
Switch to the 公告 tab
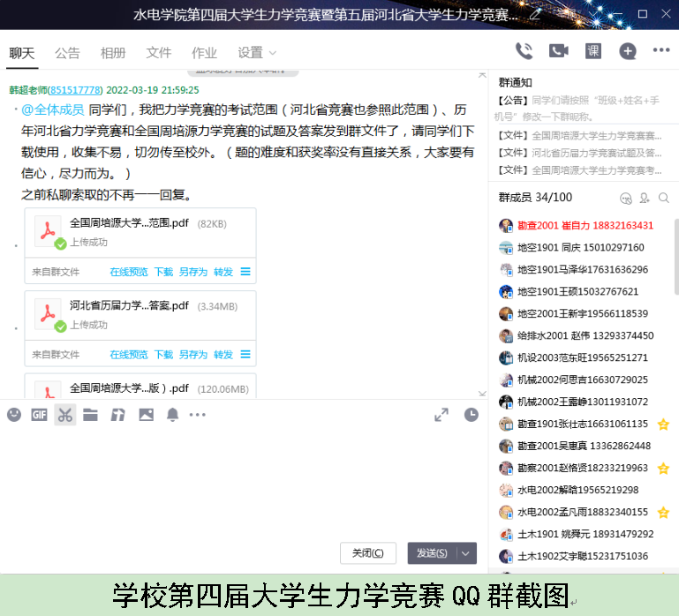coord(67,53)
